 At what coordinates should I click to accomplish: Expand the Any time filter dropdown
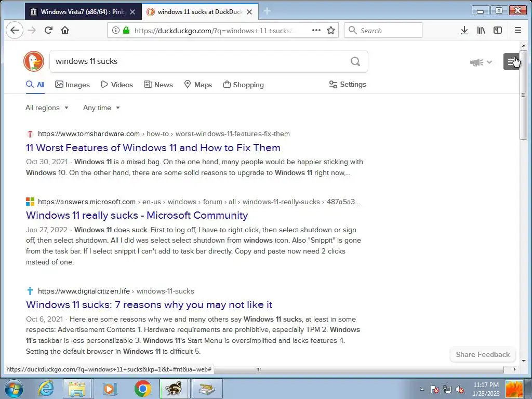[x=101, y=108]
